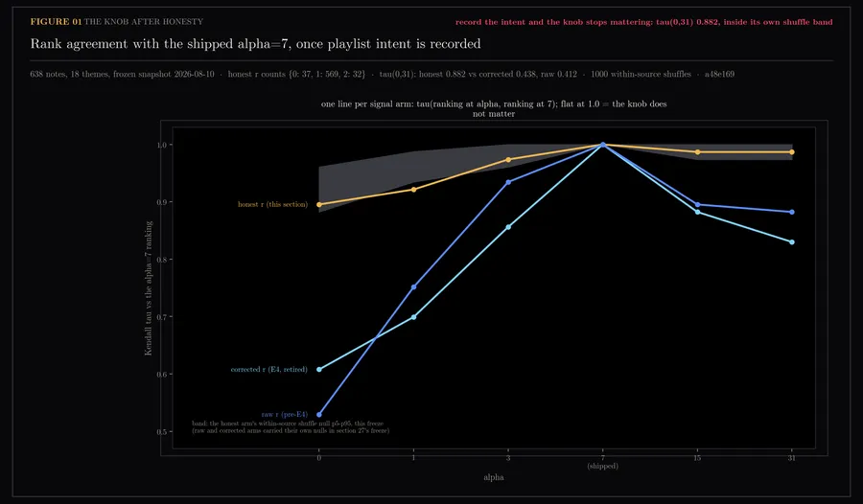Click '638 notes, 18 themes, frozen snapshot' text

[99, 75]
